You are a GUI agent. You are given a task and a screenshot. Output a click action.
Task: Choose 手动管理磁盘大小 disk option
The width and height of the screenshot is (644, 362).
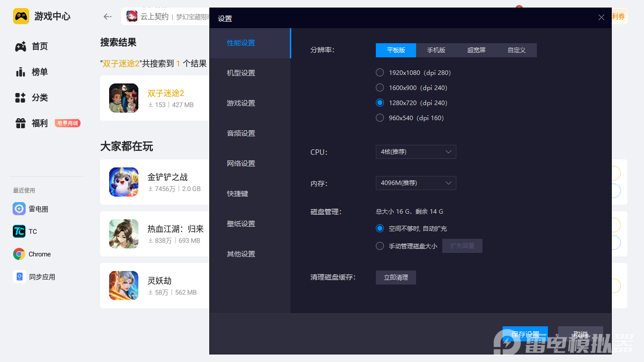[x=380, y=246]
